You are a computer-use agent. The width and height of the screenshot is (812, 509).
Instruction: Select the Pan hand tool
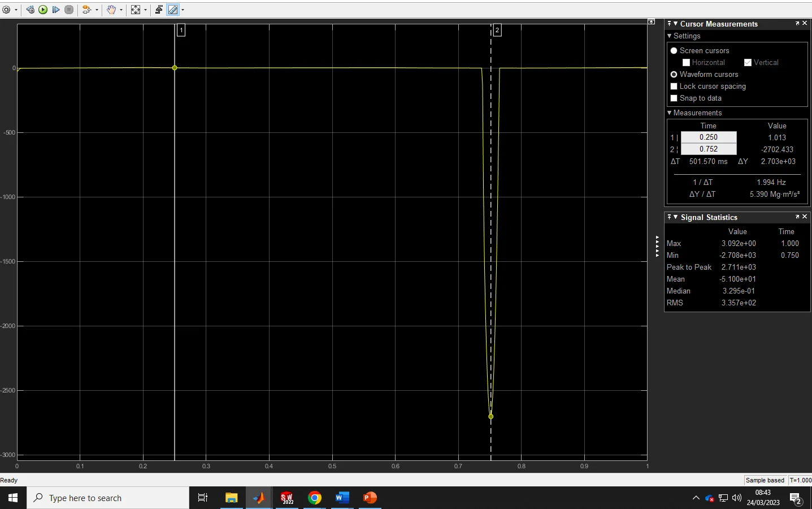(111, 10)
